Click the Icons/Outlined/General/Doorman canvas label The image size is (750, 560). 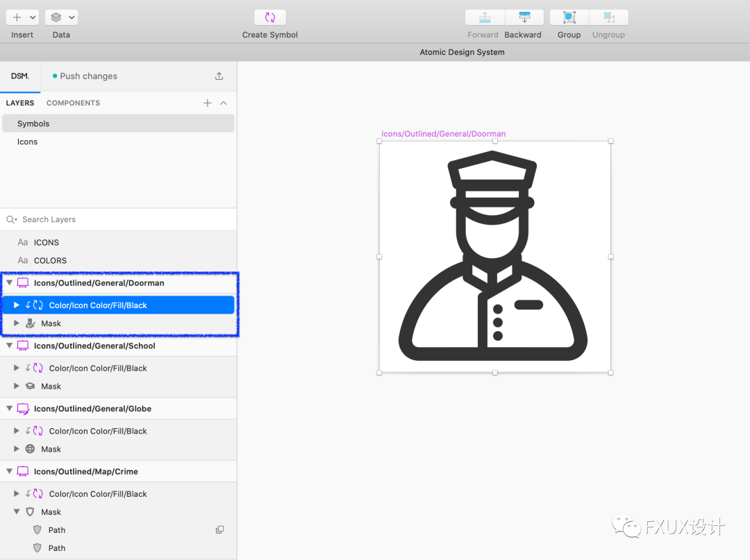click(x=443, y=134)
